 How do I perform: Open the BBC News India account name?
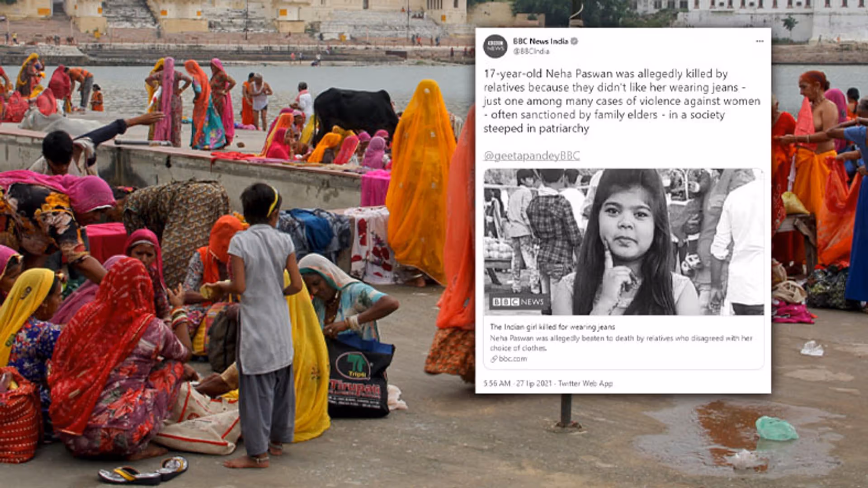540,41
